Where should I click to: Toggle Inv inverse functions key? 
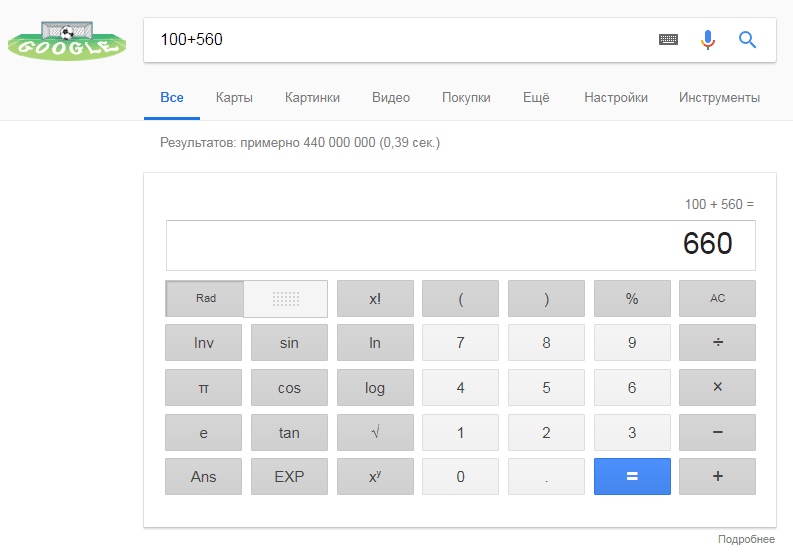tap(203, 343)
